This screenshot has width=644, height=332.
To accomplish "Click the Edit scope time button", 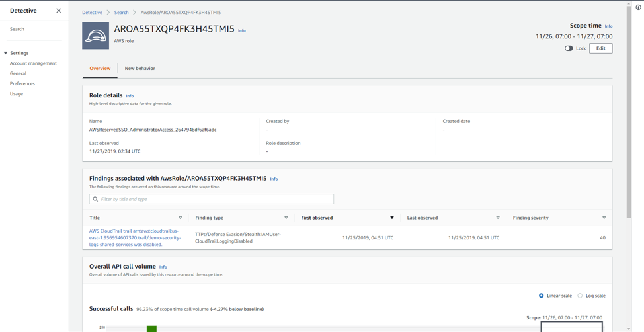I will [601, 48].
